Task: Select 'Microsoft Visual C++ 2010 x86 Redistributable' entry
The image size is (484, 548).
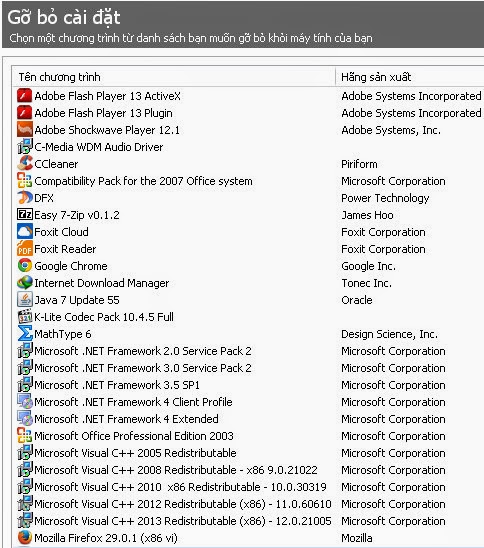Action: pos(180,487)
